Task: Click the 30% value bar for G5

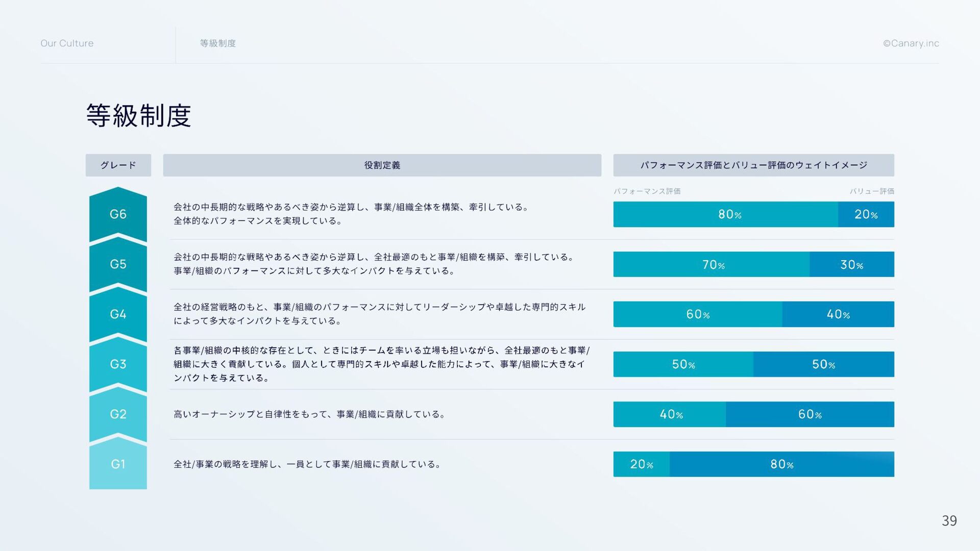Action: (851, 264)
